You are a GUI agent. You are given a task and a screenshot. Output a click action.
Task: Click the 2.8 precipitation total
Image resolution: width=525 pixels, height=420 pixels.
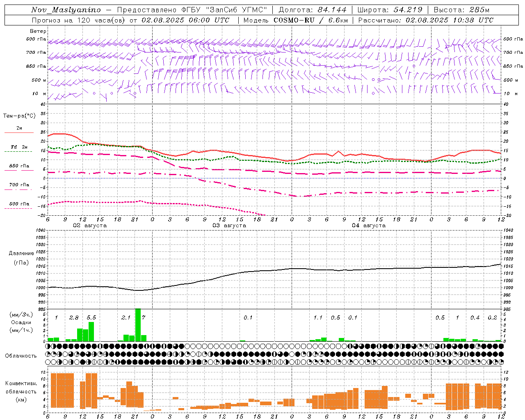74,317
